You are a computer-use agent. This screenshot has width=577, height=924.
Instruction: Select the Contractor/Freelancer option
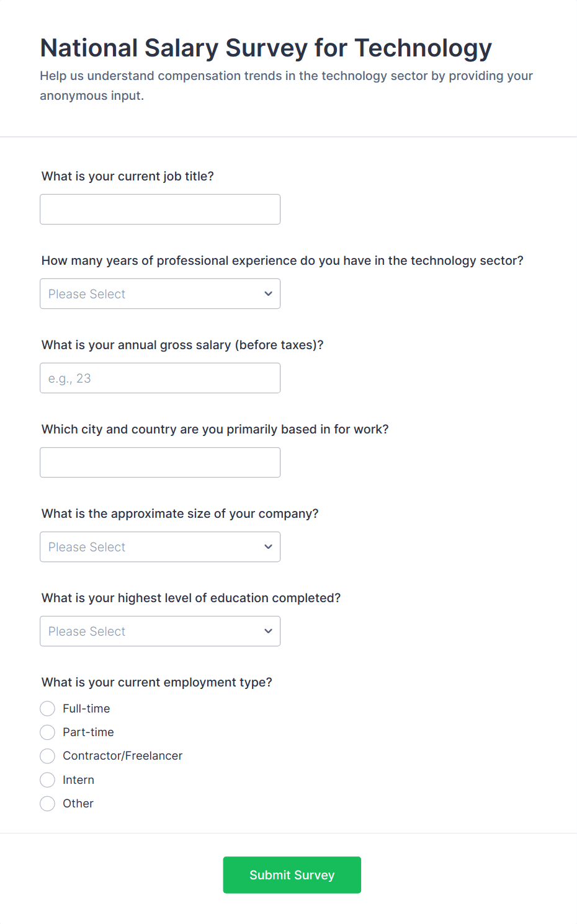pyautogui.click(x=48, y=756)
